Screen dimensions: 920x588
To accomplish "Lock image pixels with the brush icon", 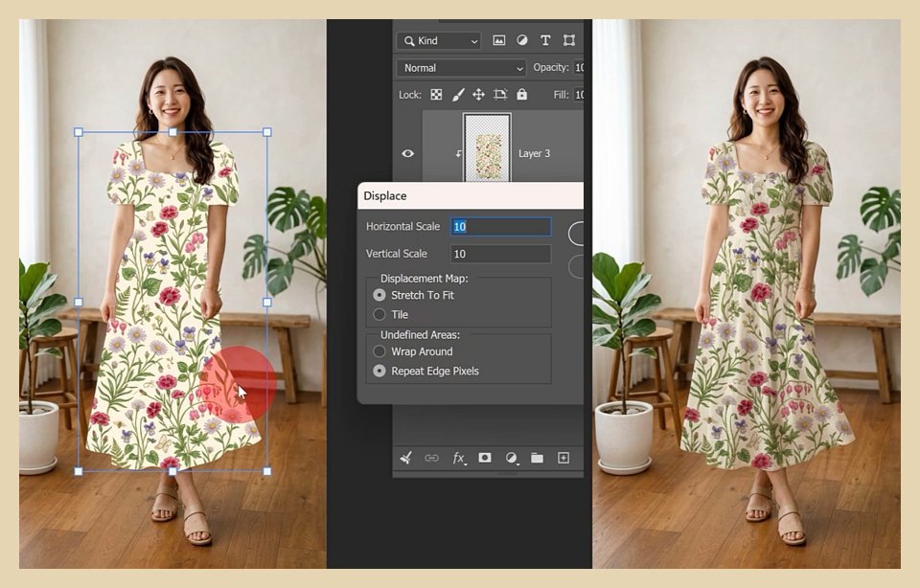I will tap(458, 95).
